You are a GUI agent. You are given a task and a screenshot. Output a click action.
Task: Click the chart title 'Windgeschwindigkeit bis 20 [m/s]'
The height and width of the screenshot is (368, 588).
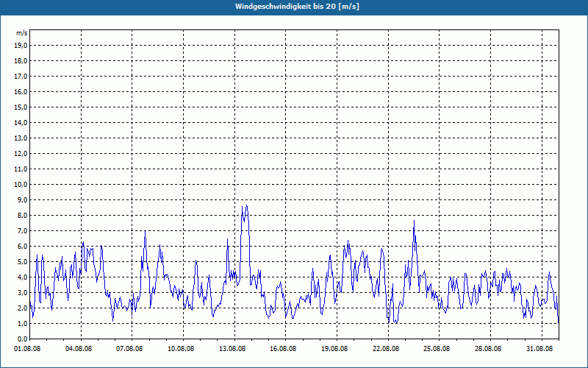click(x=297, y=7)
